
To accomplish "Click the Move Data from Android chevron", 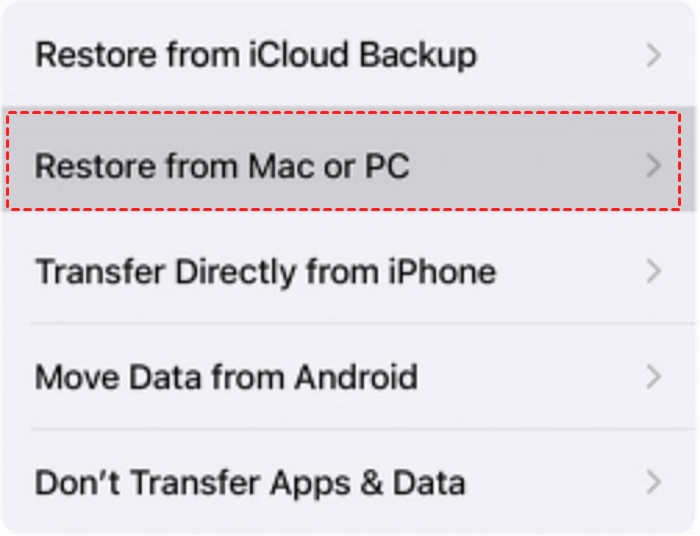I will click(x=654, y=377).
